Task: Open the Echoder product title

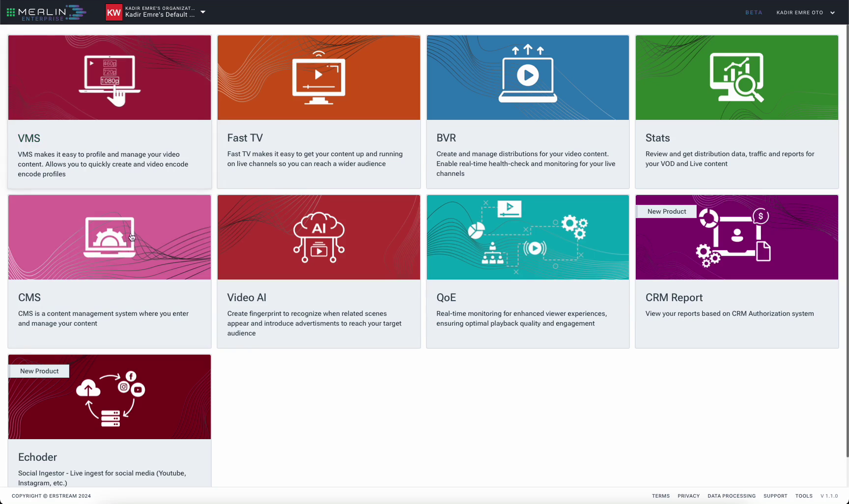Action: point(37,457)
